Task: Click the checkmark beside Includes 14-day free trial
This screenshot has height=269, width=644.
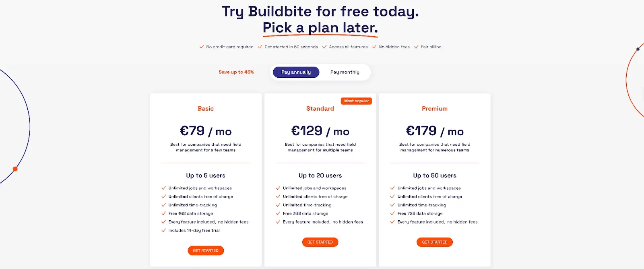Action: pyautogui.click(x=163, y=230)
